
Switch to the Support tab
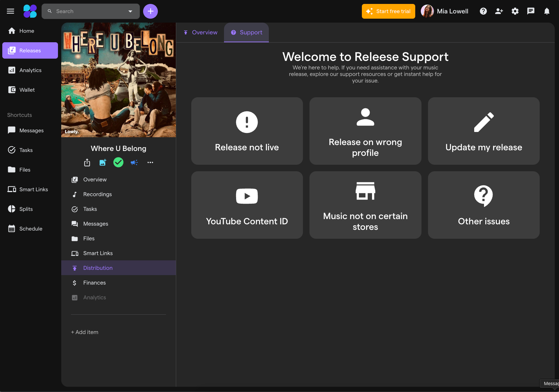(x=247, y=32)
